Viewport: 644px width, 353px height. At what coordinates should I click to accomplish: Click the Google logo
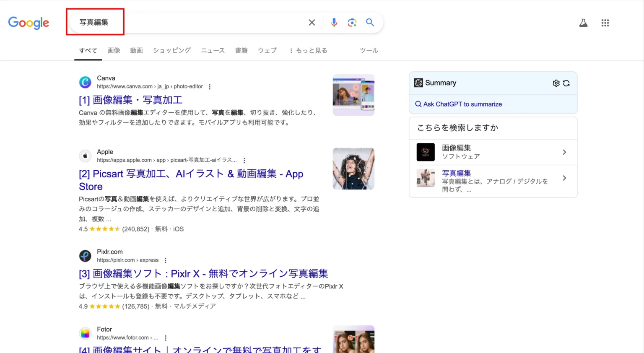[x=29, y=23]
